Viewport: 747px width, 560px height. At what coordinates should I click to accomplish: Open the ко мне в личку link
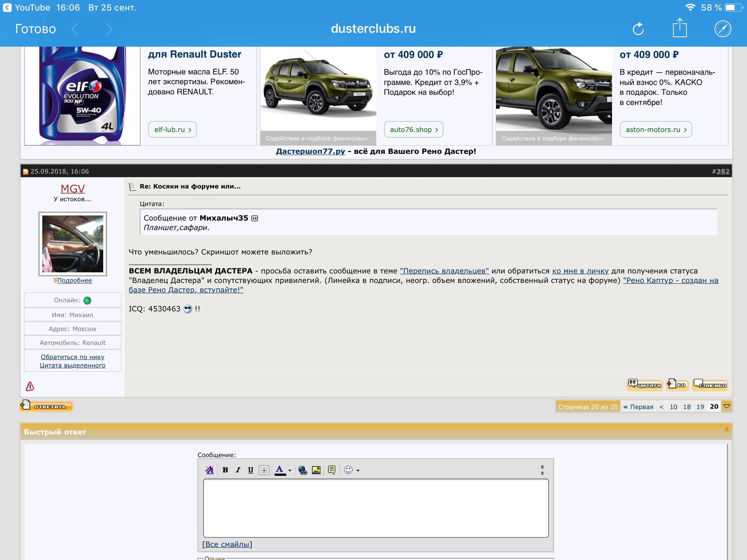click(580, 271)
